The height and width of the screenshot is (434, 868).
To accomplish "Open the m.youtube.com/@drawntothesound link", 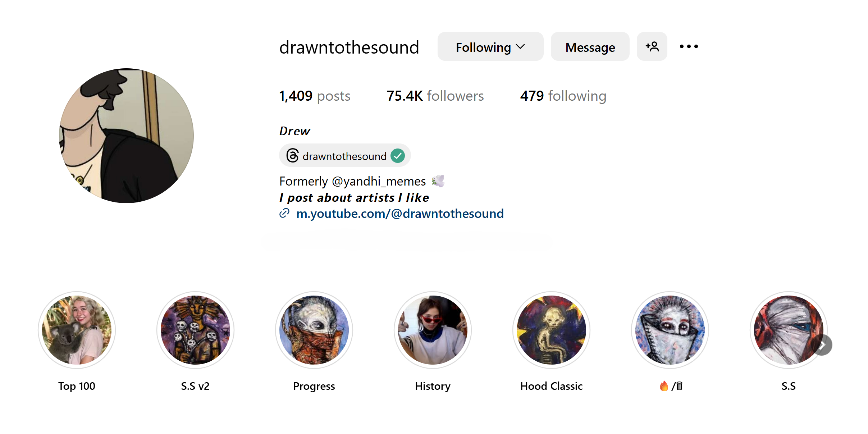I will pos(400,214).
